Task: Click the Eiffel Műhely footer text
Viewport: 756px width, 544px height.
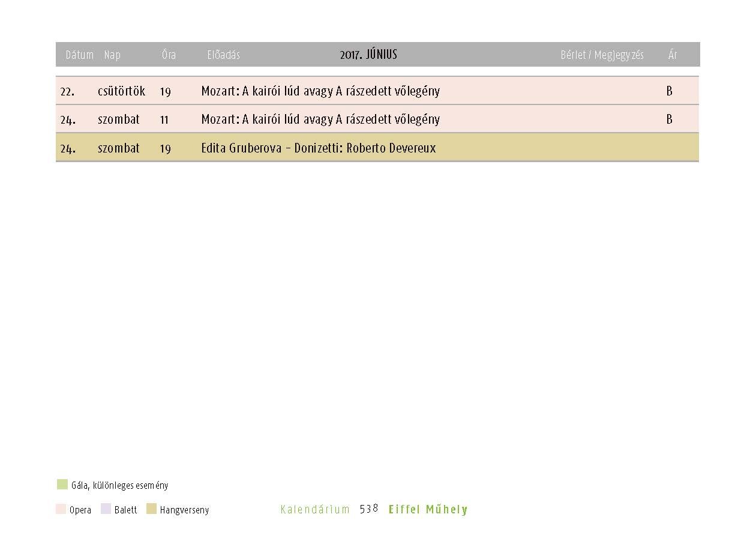Action: pyautogui.click(x=428, y=509)
